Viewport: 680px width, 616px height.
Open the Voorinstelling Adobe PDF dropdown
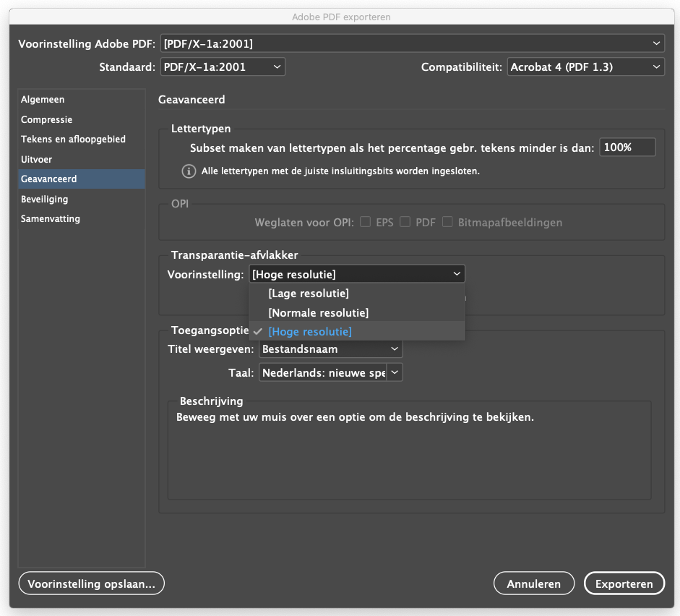pos(413,43)
